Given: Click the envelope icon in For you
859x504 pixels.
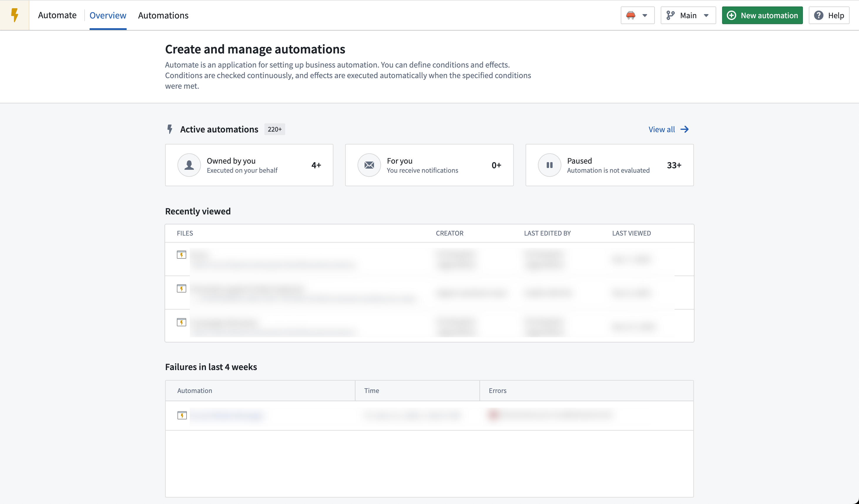Looking at the screenshot, I should click(369, 165).
